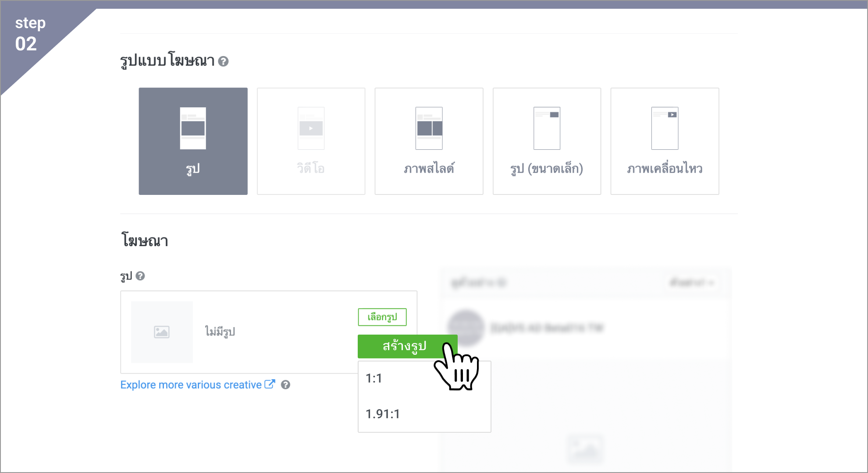Choose the ภาพเคลื่อนไหว animation format

pos(665,141)
